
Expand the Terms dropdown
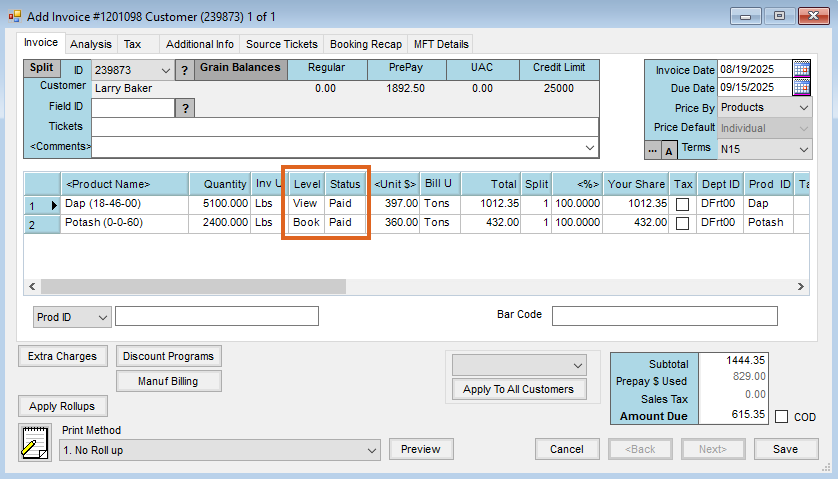(804, 148)
